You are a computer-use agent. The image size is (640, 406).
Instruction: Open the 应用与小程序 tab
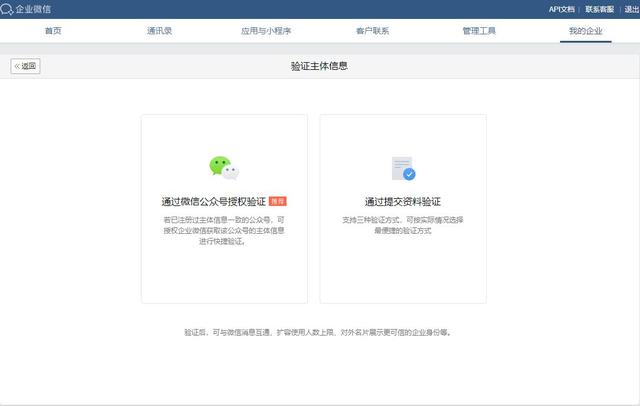(266, 31)
